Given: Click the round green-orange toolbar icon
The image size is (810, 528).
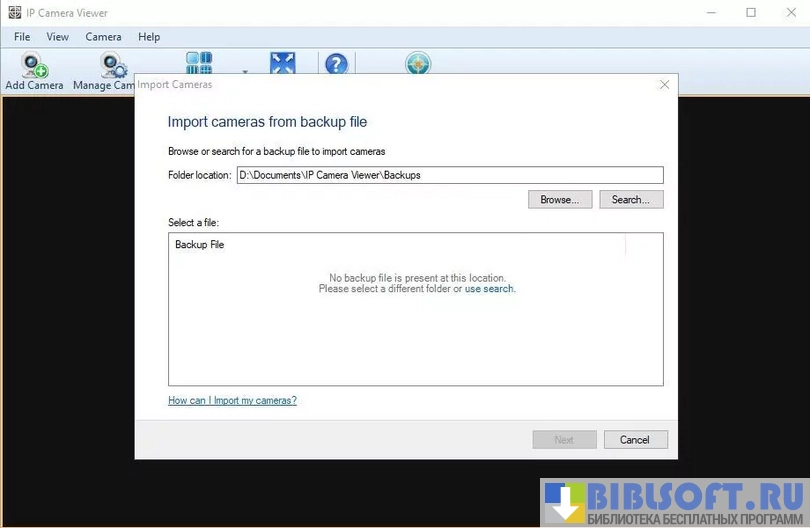Looking at the screenshot, I should point(418,64).
